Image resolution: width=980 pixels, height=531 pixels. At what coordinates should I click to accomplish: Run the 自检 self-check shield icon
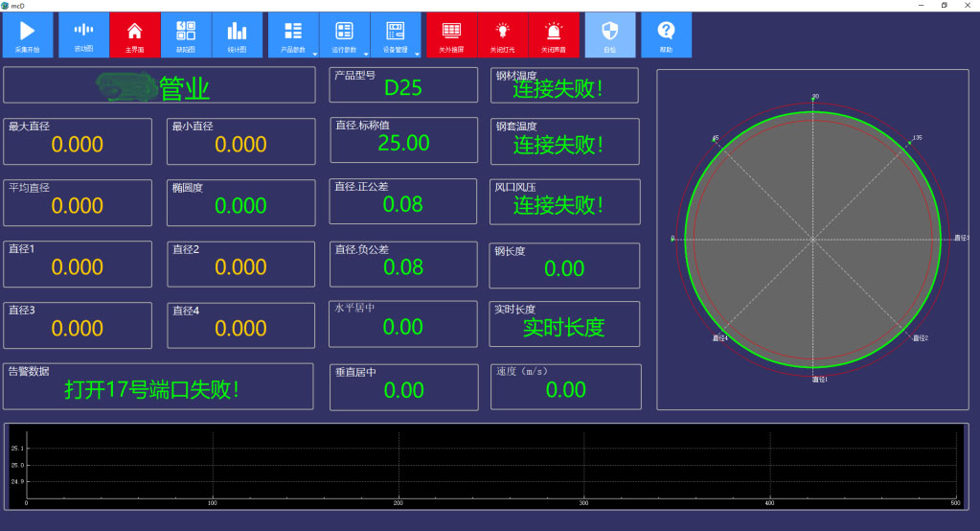click(610, 35)
